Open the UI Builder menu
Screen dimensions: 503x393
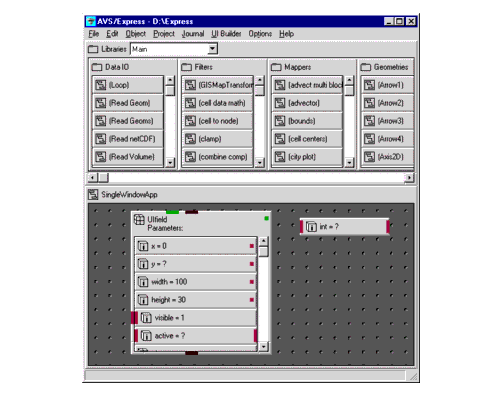point(226,34)
